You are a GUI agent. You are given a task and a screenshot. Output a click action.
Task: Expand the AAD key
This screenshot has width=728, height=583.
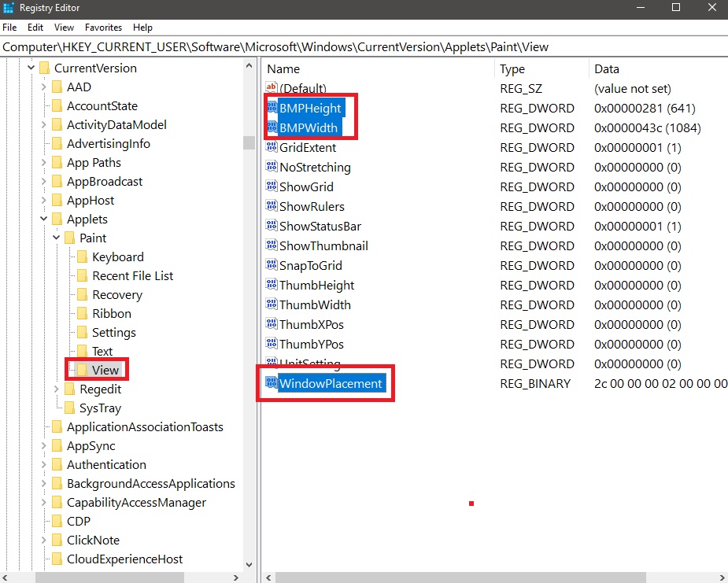(x=43, y=87)
